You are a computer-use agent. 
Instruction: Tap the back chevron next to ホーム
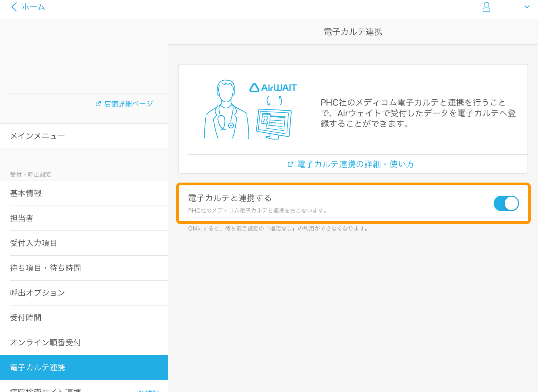14,7
